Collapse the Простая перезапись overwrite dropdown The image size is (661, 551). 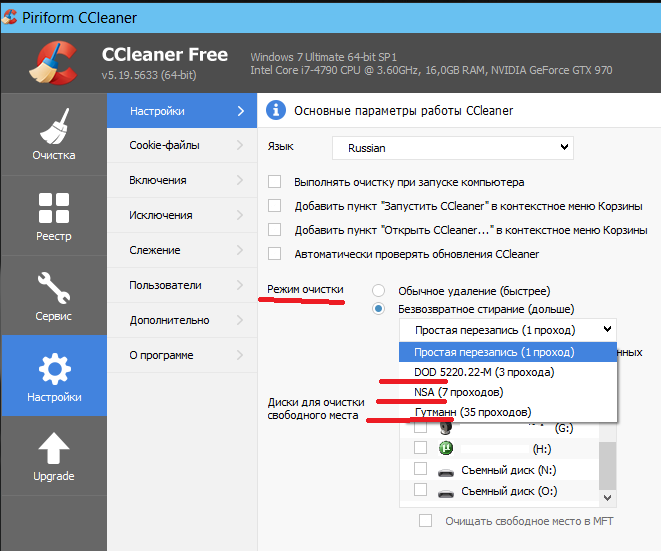[x=508, y=330]
